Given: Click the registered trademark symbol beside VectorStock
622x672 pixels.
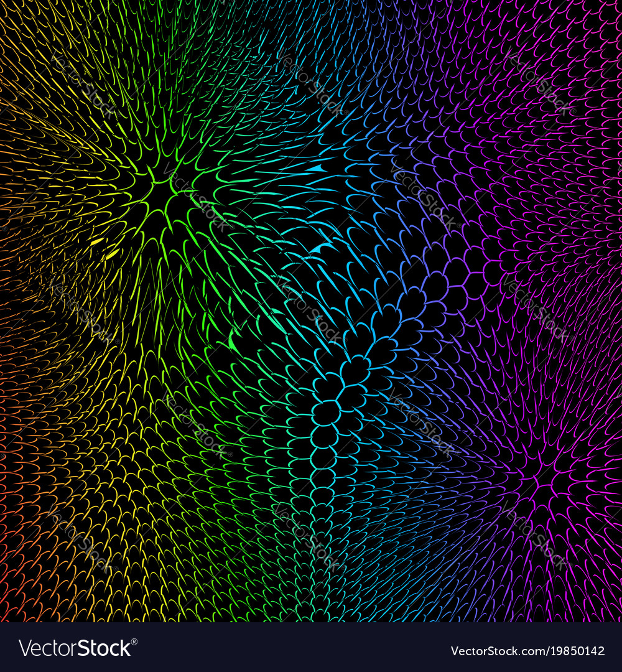Looking at the screenshot, I should point(134,642).
